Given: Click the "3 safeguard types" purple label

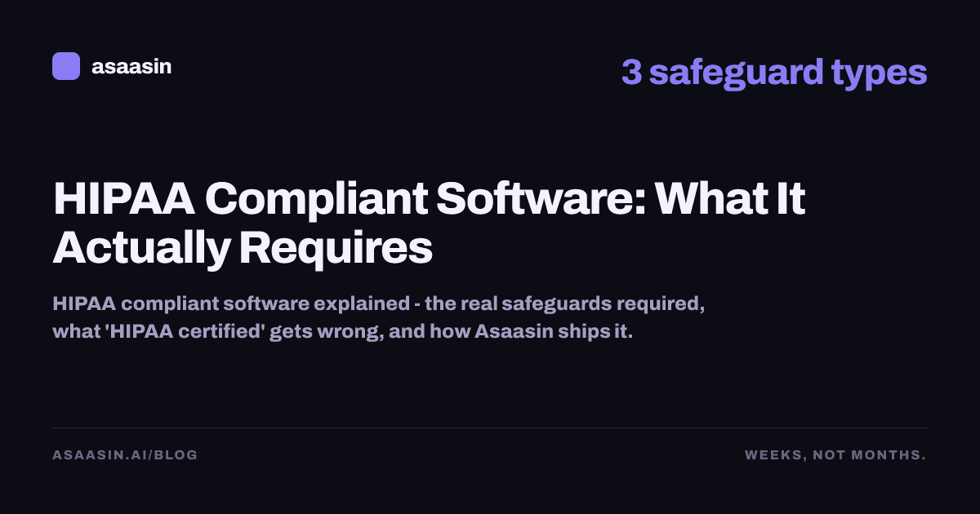Looking at the screenshot, I should pos(774,73).
